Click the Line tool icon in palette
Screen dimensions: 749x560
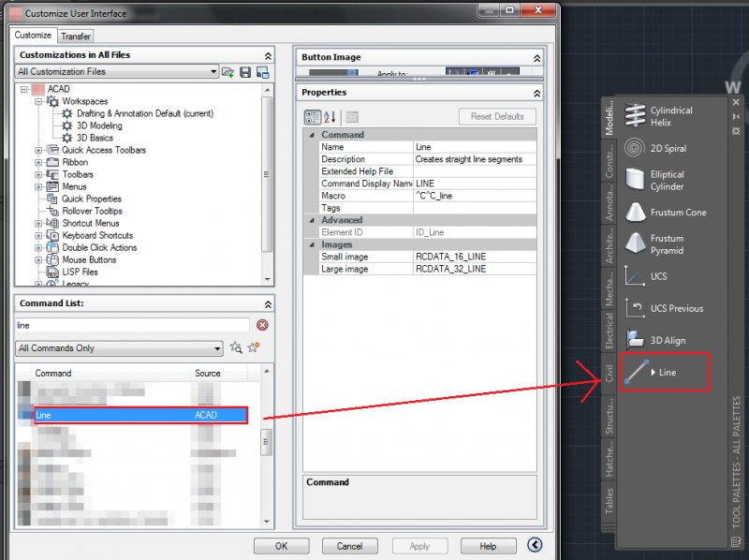(x=637, y=372)
